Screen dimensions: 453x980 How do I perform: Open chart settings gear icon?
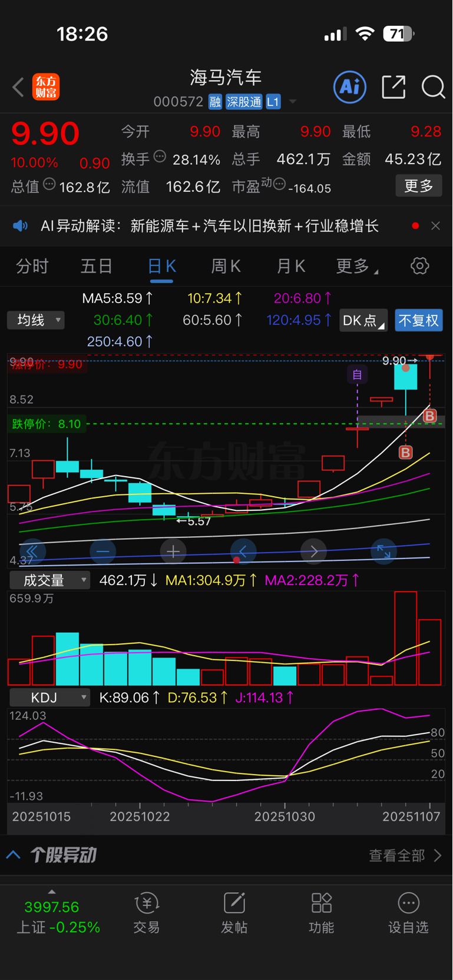pyautogui.click(x=419, y=266)
